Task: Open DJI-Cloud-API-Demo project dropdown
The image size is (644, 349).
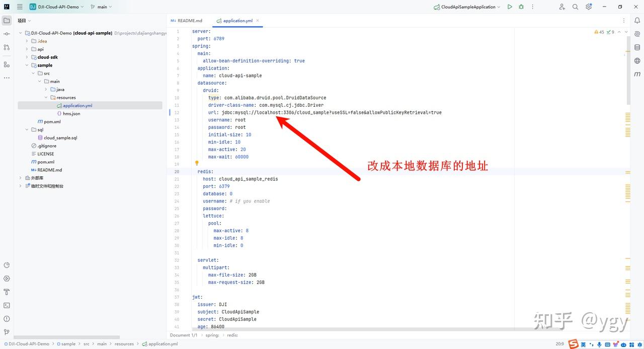Action: [56, 7]
